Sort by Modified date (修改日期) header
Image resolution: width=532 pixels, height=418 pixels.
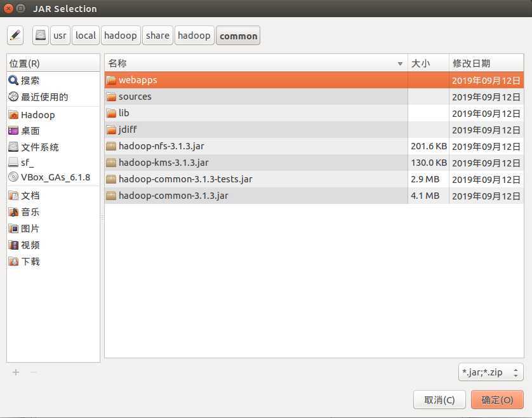pyautogui.click(x=486, y=63)
